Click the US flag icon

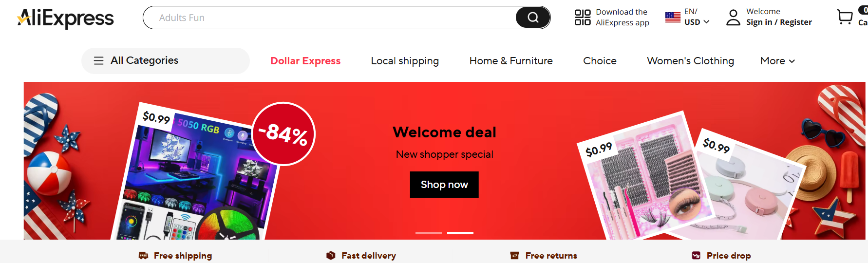coord(673,17)
